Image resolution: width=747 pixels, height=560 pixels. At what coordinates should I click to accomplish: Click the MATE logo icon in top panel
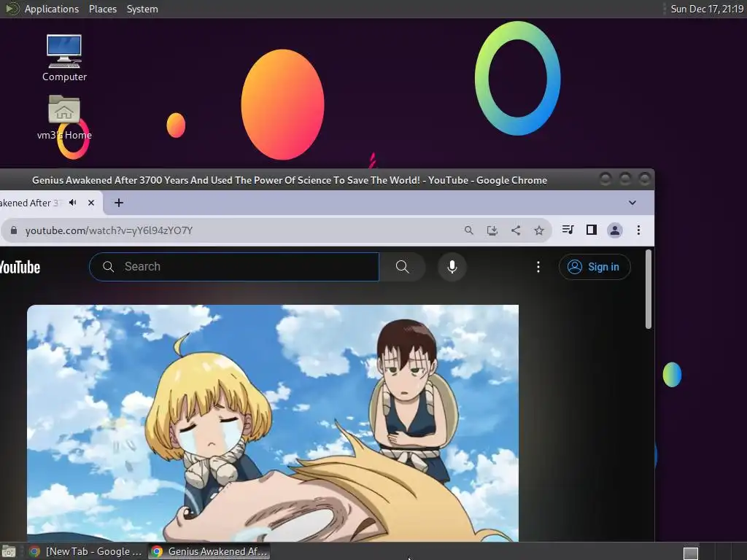pyautogui.click(x=12, y=9)
